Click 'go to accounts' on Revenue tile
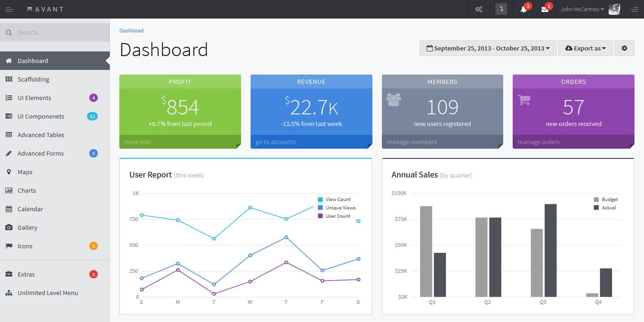Viewport: 644px width, 322px height. [275, 142]
